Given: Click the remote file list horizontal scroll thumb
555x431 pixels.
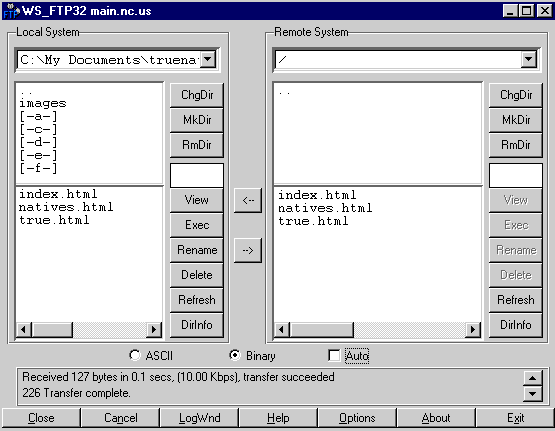Looking at the screenshot, I should coord(322,330).
